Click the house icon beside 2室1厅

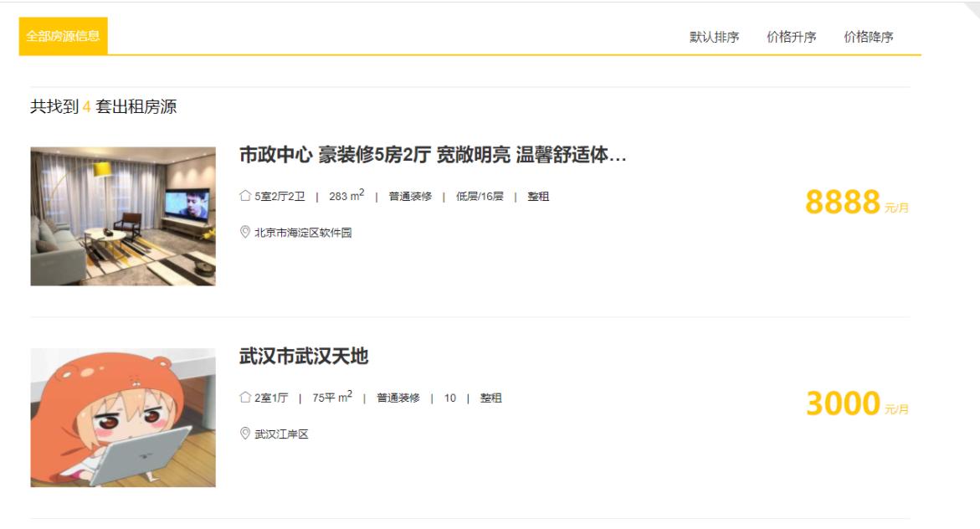pyautogui.click(x=245, y=397)
